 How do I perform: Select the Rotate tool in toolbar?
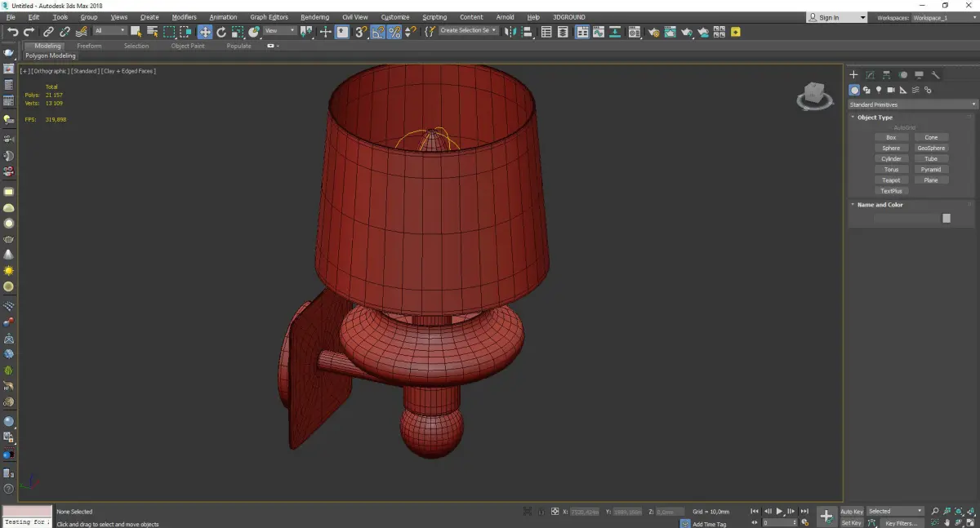pyautogui.click(x=220, y=32)
